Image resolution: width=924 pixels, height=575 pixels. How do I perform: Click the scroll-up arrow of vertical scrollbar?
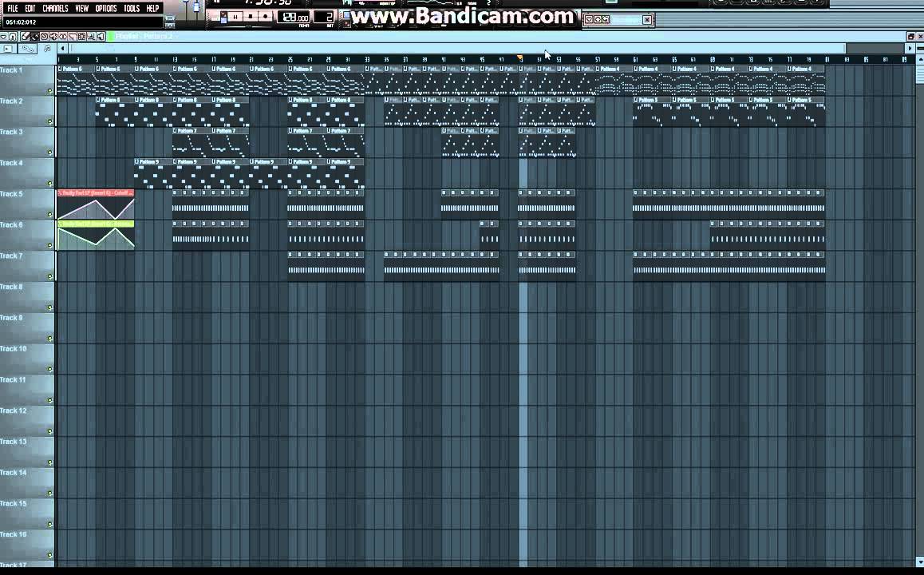919,60
